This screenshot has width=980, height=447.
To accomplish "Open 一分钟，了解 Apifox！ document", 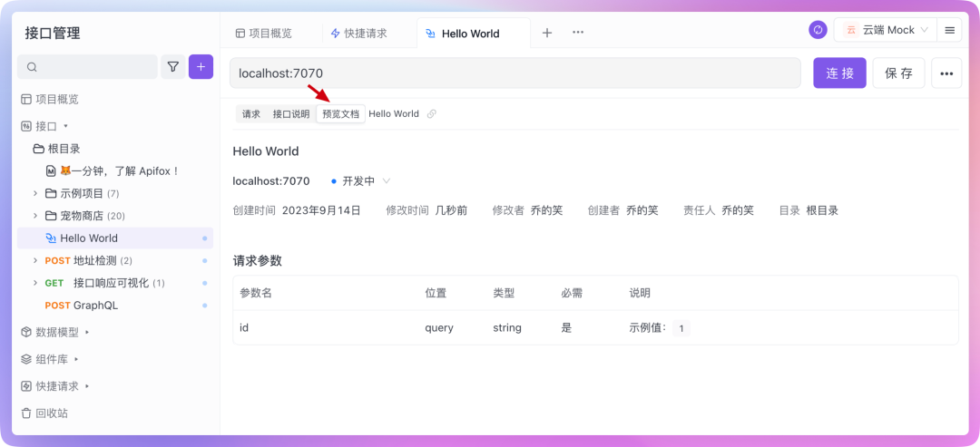I will pos(120,171).
